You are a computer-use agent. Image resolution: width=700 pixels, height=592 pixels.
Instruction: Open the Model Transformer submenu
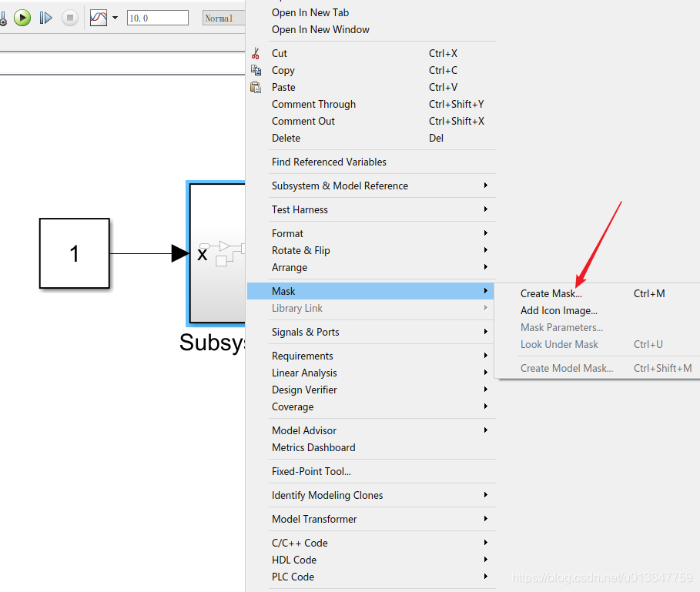(370, 519)
